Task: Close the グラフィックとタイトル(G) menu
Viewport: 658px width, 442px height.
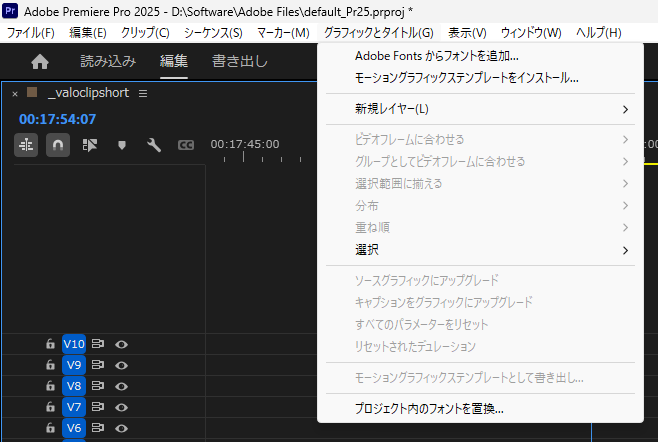Action: (x=379, y=33)
